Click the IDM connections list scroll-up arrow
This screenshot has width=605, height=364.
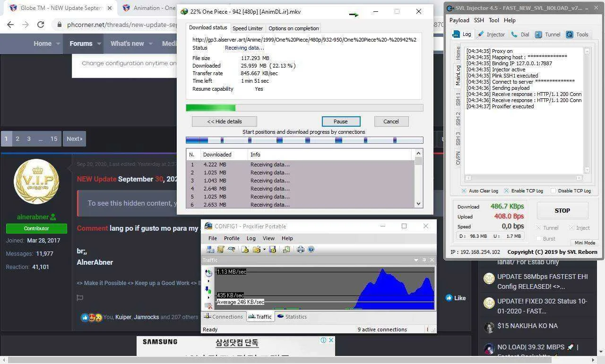click(x=418, y=153)
